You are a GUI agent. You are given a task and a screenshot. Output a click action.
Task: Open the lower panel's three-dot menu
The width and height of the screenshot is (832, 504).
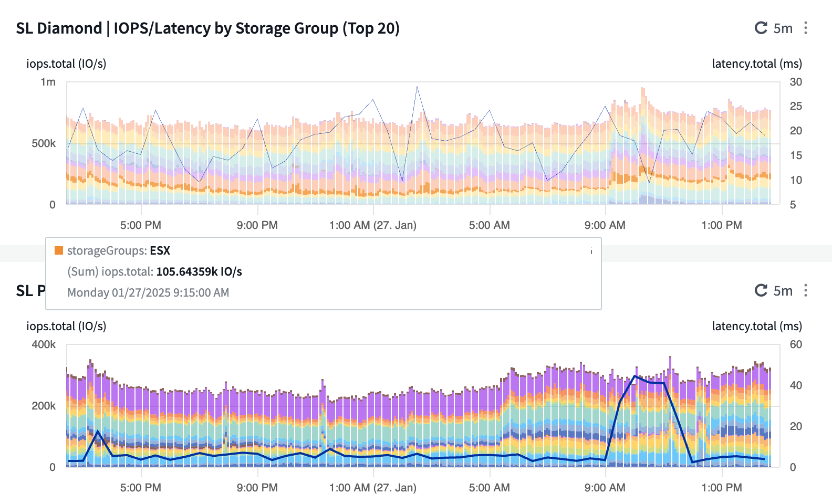tap(806, 290)
